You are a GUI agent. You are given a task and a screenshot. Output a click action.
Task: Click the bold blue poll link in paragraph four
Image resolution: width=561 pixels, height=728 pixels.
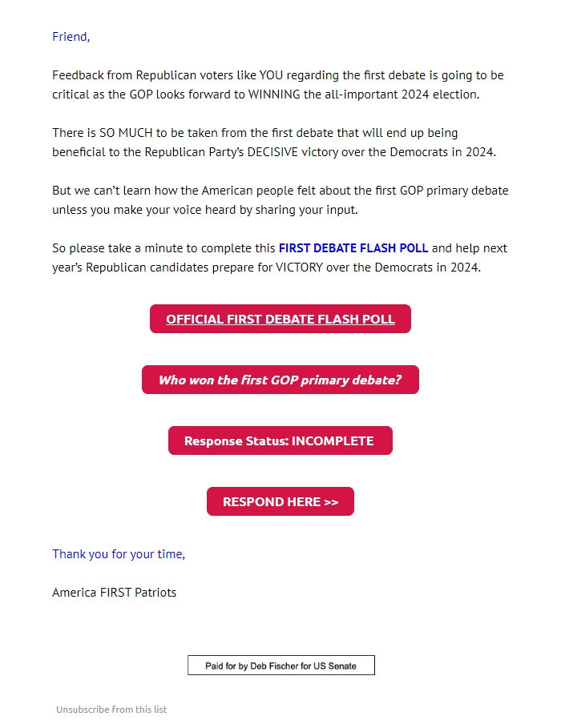(353, 248)
